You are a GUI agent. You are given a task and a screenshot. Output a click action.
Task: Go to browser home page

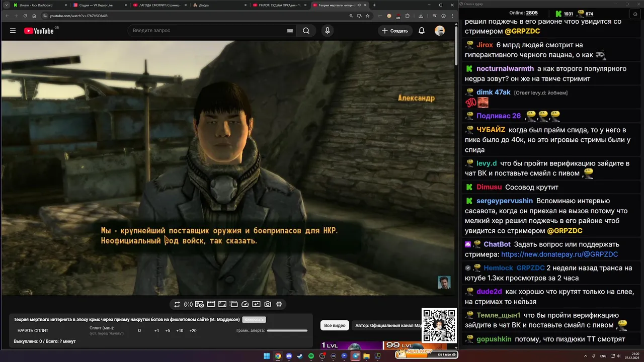(x=34, y=16)
